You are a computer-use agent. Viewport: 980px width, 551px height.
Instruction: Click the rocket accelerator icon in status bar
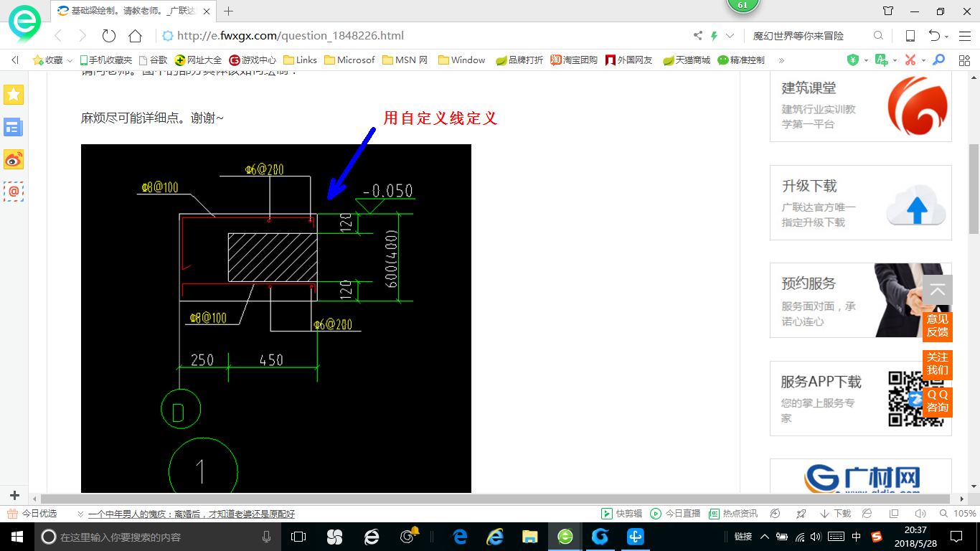pos(801,514)
